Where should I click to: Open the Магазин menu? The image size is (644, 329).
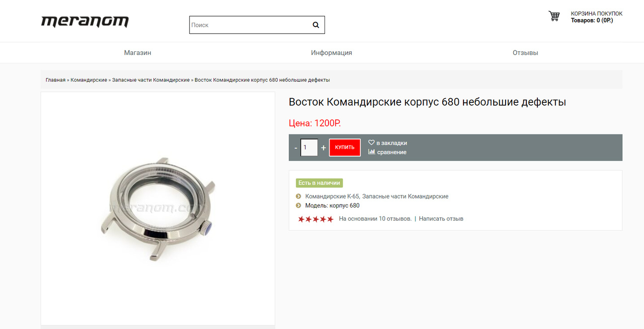pos(137,52)
